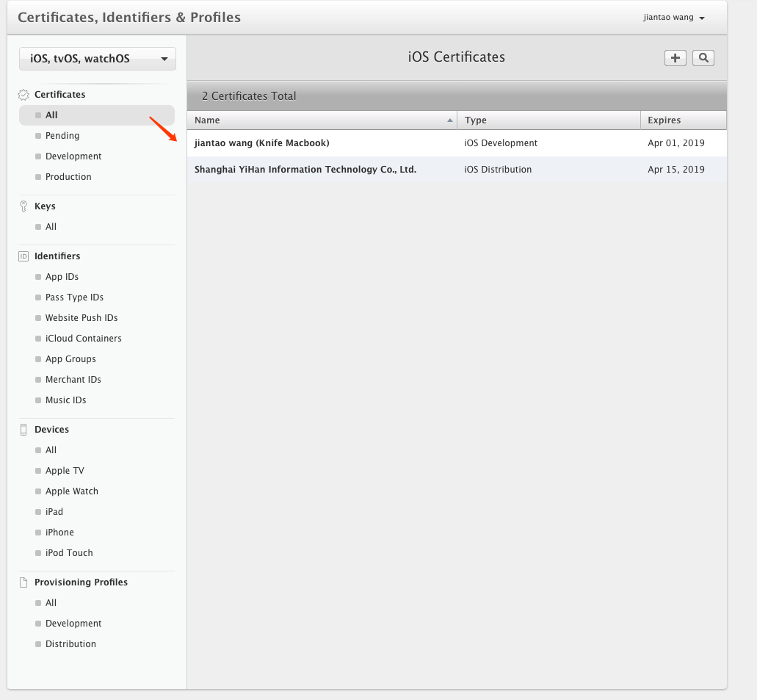Click the Expires column header
757x700 pixels.
(664, 120)
